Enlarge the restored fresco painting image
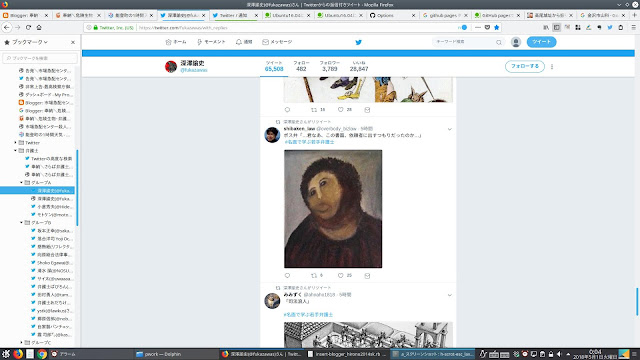The width and height of the screenshot is (640, 360). [333, 209]
